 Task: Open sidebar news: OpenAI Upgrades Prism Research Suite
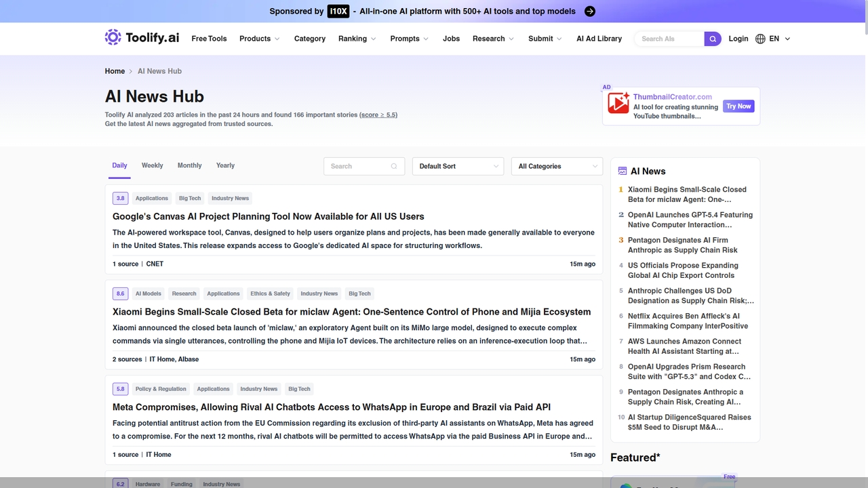689,371
